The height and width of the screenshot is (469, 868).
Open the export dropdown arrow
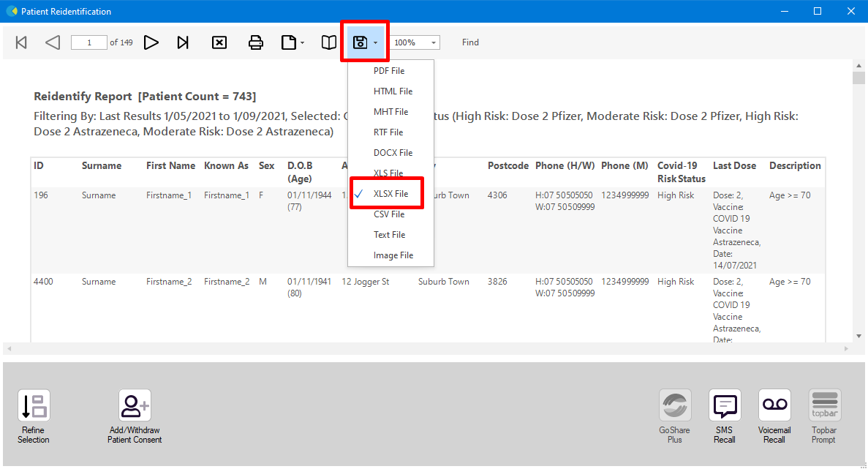click(x=375, y=42)
